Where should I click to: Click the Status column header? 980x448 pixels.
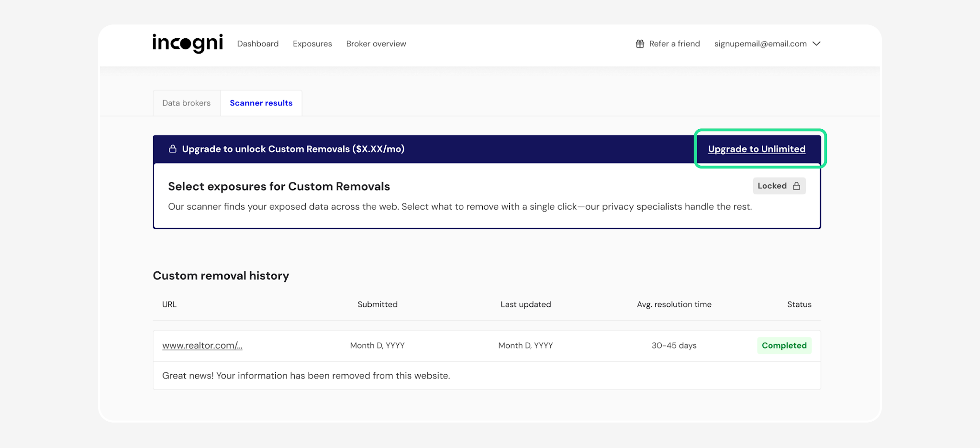(799, 304)
